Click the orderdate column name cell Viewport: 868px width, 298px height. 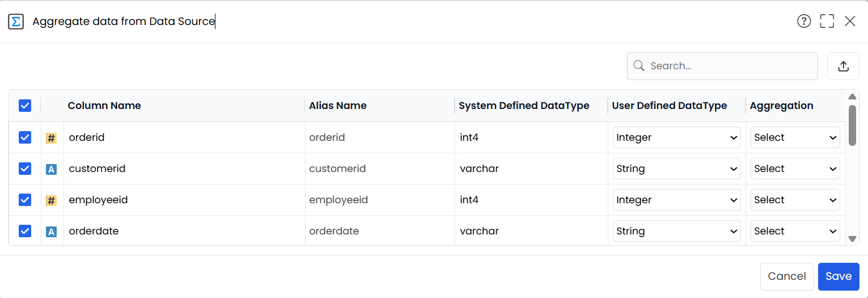[x=184, y=231]
